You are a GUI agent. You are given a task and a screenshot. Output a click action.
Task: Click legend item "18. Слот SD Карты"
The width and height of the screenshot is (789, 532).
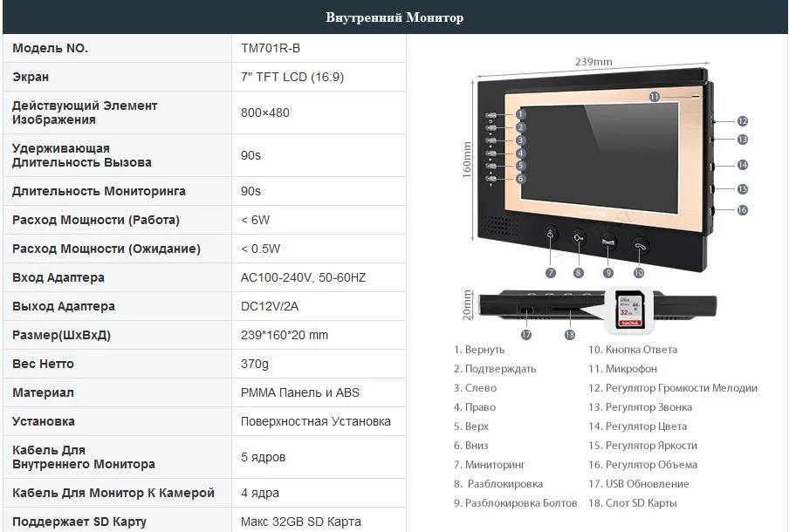click(x=633, y=503)
